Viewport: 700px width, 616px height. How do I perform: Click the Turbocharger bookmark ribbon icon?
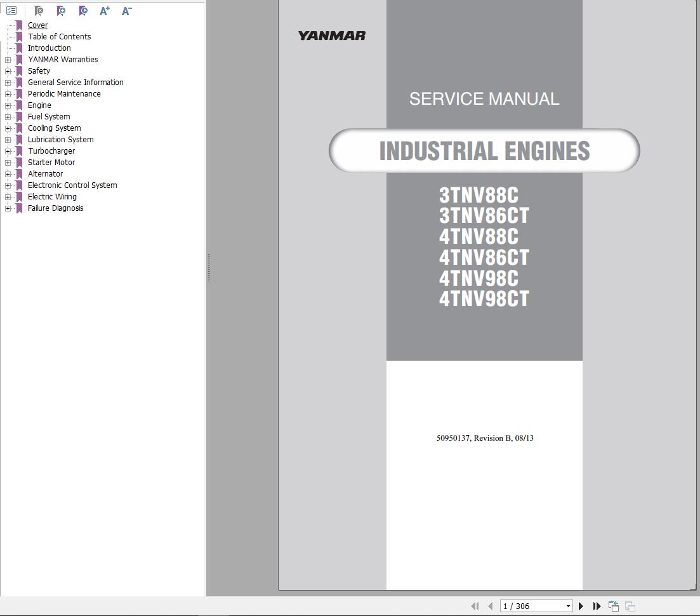[19, 151]
